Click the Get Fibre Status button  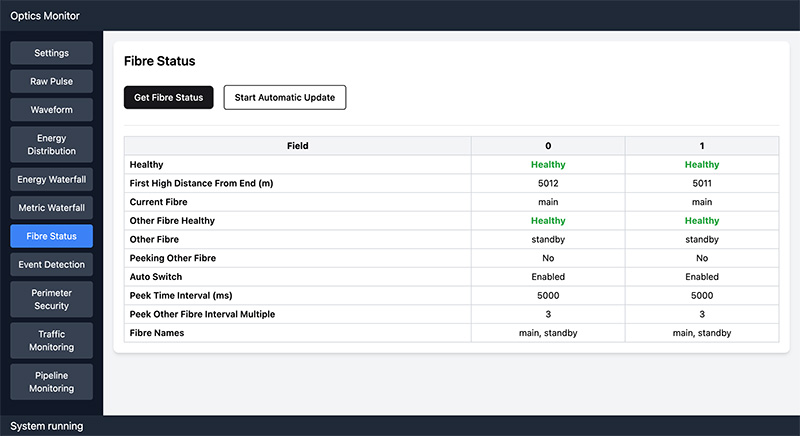coord(168,97)
